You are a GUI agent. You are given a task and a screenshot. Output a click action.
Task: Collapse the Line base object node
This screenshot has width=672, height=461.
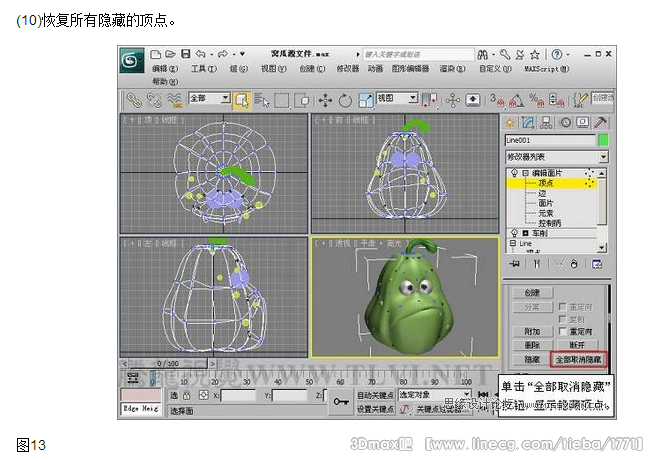513,243
